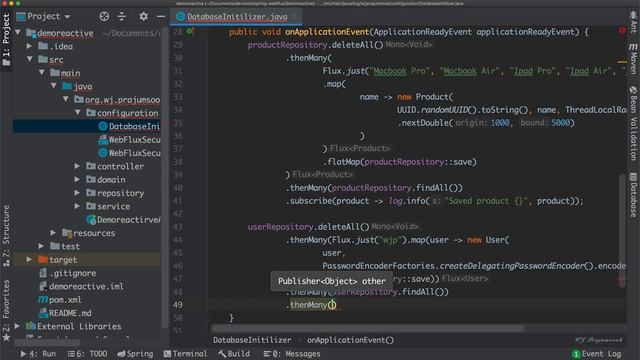This screenshot has height=360, width=640.
Task: Click the yellow warning stripe mark in the editor's right error stripe
Action: [622, 62]
